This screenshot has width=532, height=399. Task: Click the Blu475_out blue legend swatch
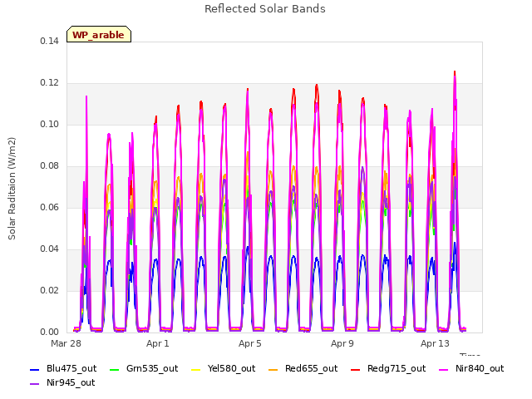[35, 369]
